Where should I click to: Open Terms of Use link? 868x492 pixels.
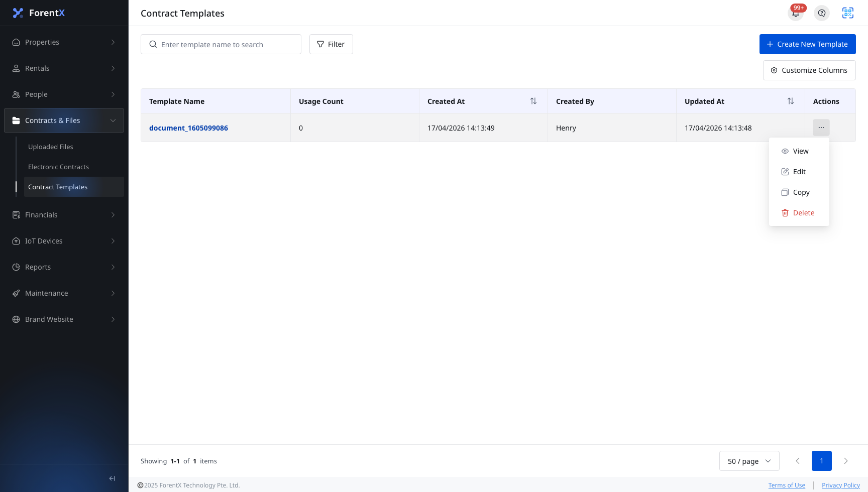(x=787, y=485)
